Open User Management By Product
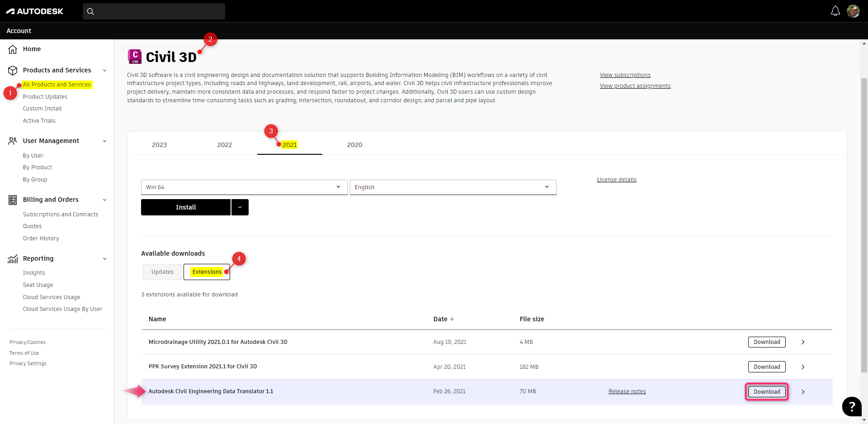Viewport: 868px width, 424px height. pyautogui.click(x=38, y=167)
